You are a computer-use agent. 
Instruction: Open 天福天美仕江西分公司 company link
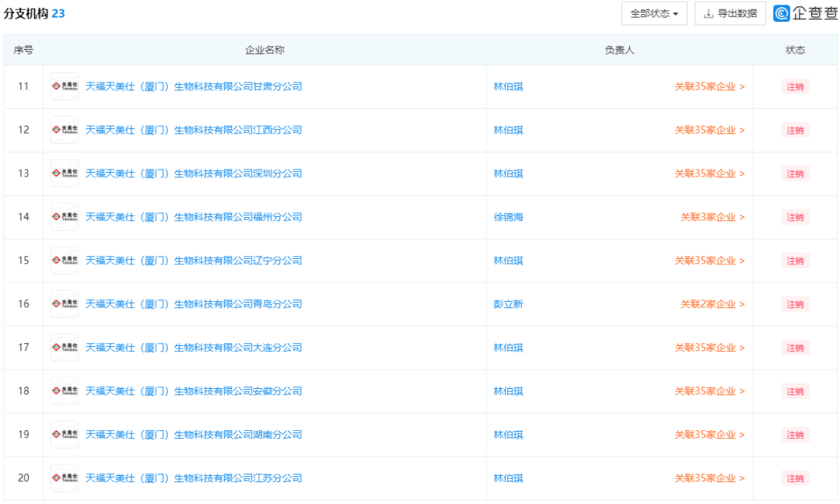click(194, 130)
